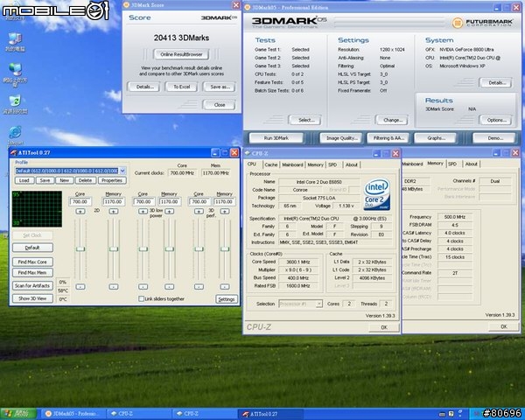The width and height of the screenshot is (525, 420).
Task: Enable Link sliders together checkbox
Action: [x=141, y=298]
